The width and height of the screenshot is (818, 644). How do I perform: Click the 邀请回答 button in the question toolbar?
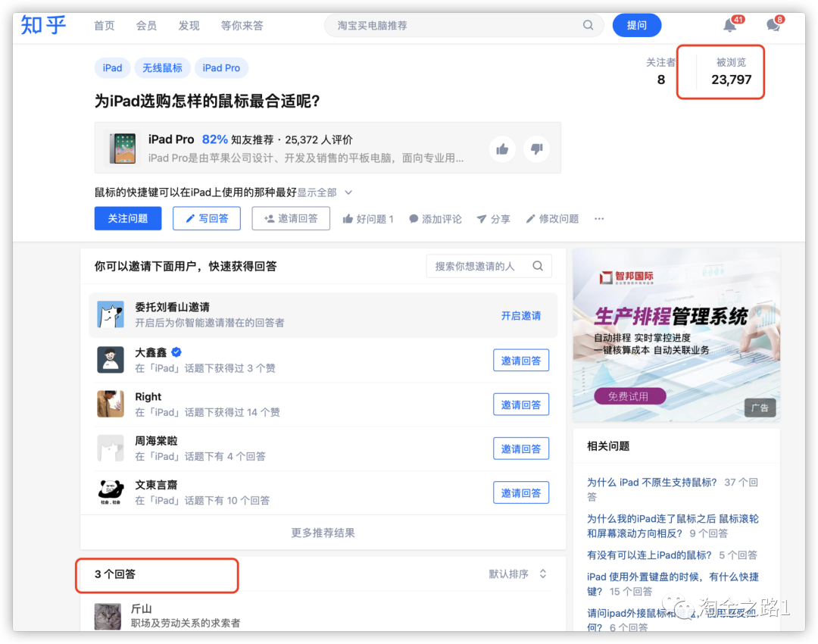pos(291,218)
